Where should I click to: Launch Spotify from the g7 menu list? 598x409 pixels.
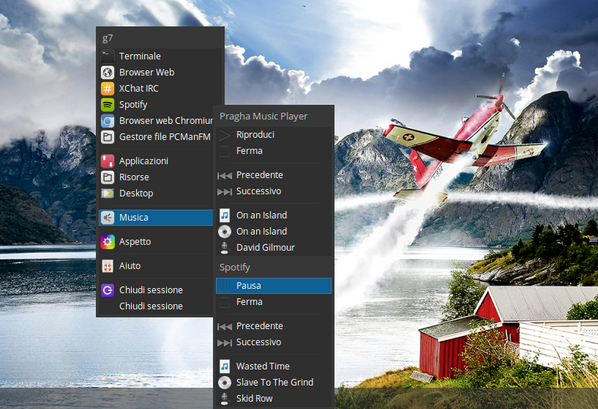click(x=156, y=105)
